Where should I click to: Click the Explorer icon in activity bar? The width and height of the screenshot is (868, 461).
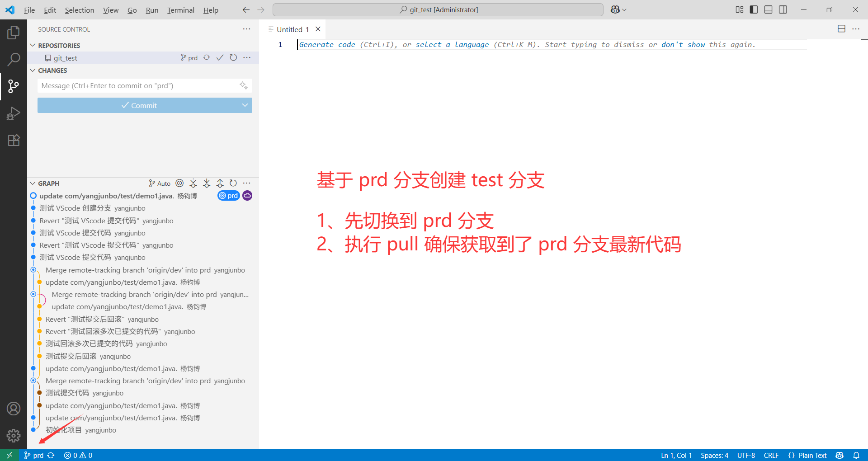[14, 32]
